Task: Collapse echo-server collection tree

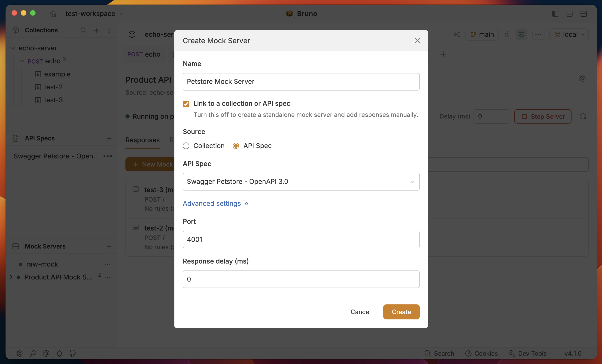Action: (x=13, y=48)
